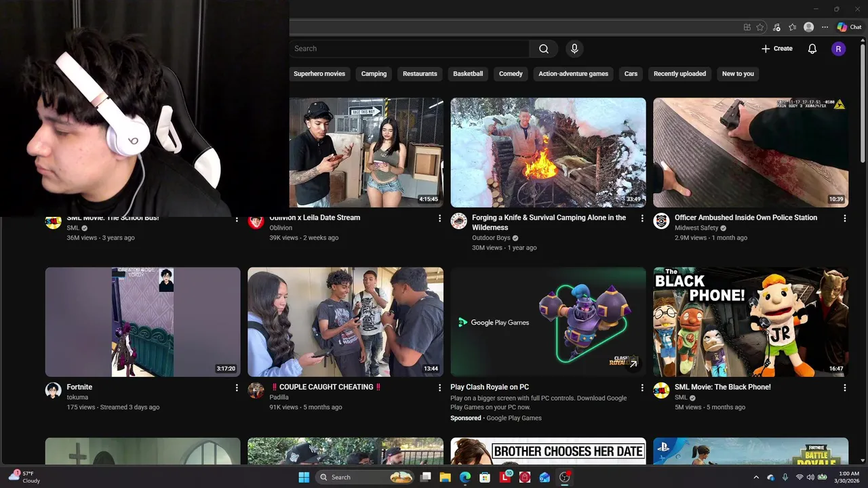Screen dimensions: 868x488
Task: Open the Fortnite stream thumbnail
Action: (x=142, y=322)
